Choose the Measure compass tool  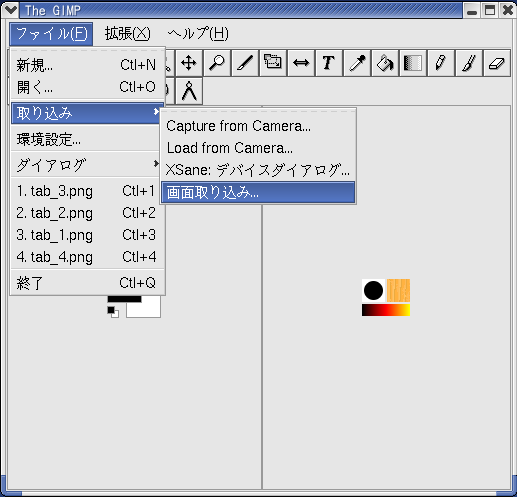click(x=189, y=91)
